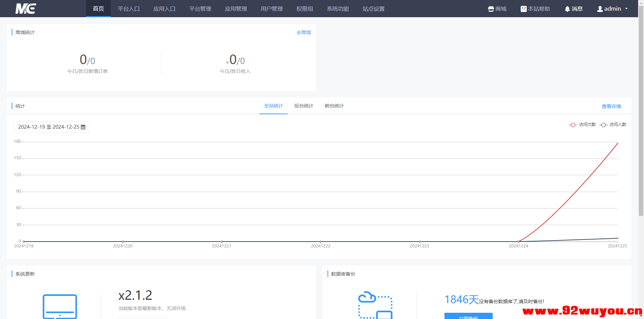Click the 20241225 data point on chart

(617, 143)
